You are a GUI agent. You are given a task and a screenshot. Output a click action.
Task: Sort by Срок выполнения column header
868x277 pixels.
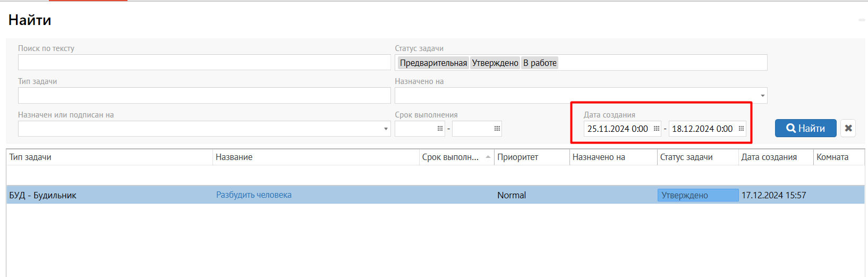pyautogui.click(x=457, y=157)
